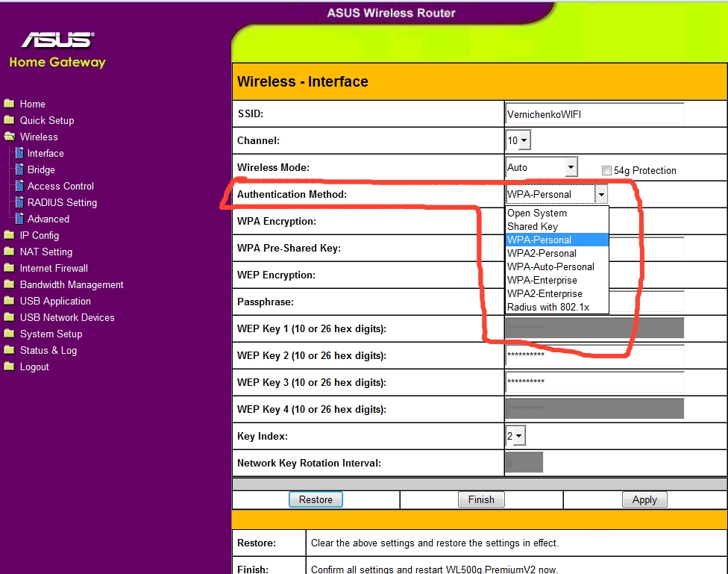Click the Restore button
The height and width of the screenshot is (574, 728).
(316, 499)
